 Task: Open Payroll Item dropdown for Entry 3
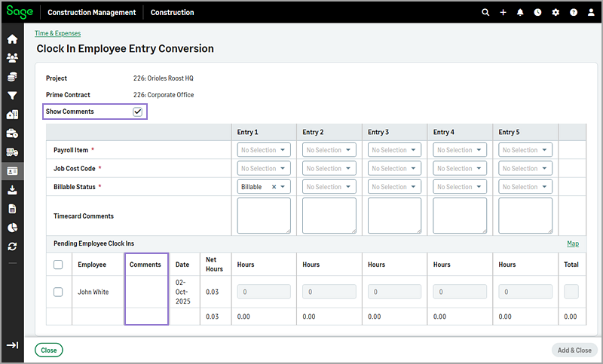click(x=394, y=150)
